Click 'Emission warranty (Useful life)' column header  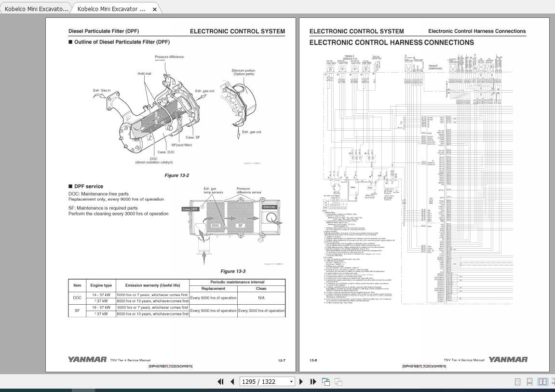pyautogui.click(x=152, y=285)
